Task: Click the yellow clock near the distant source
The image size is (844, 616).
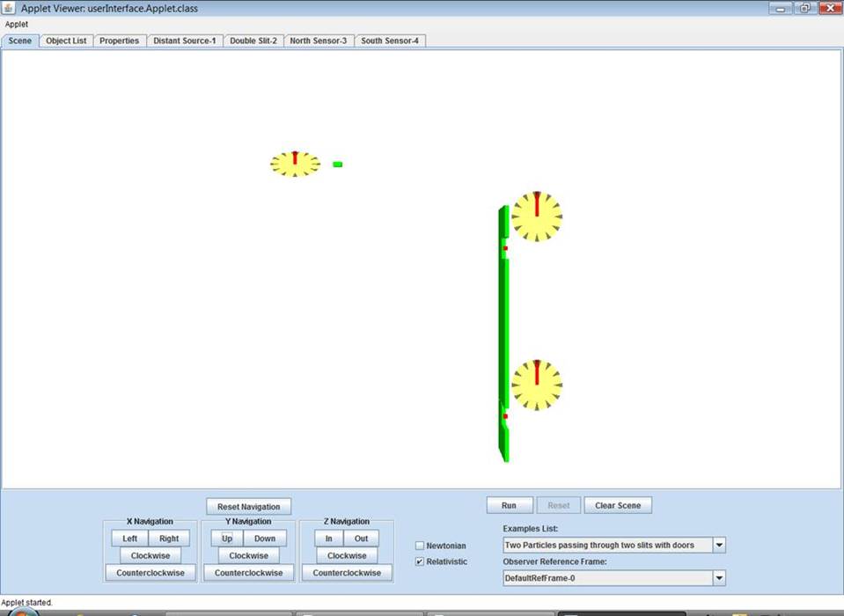Action: pyautogui.click(x=295, y=164)
